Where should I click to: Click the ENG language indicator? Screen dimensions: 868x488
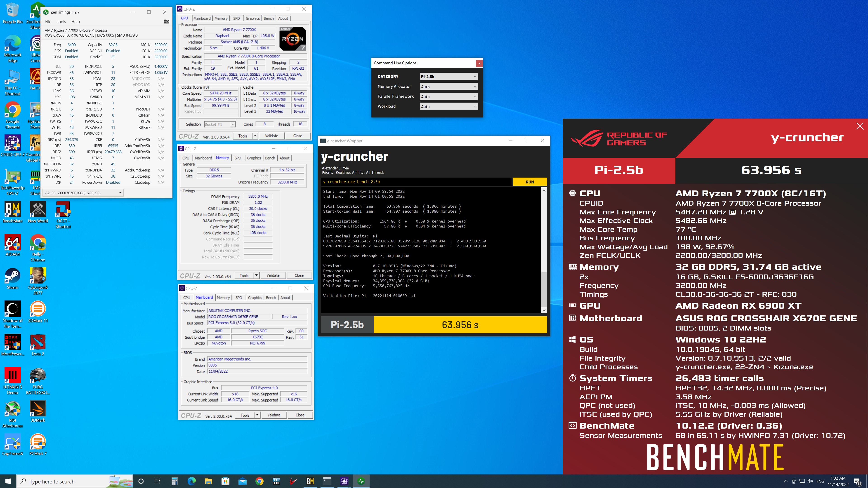[x=821, y=481]
